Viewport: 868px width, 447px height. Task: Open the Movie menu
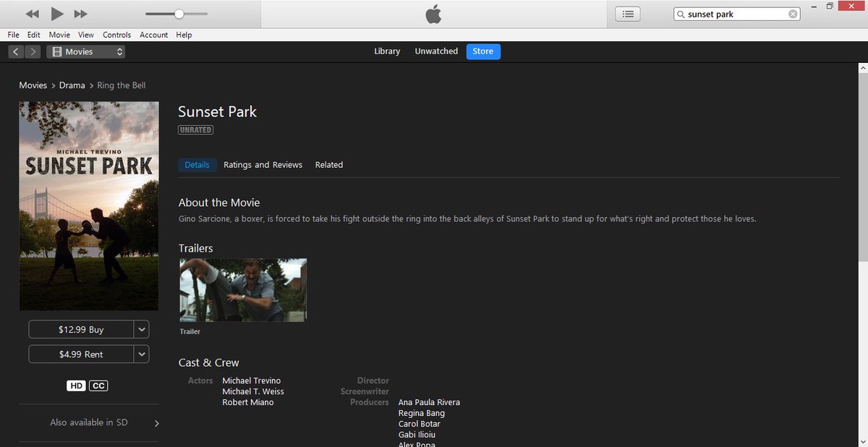click(x=59, y=35)
